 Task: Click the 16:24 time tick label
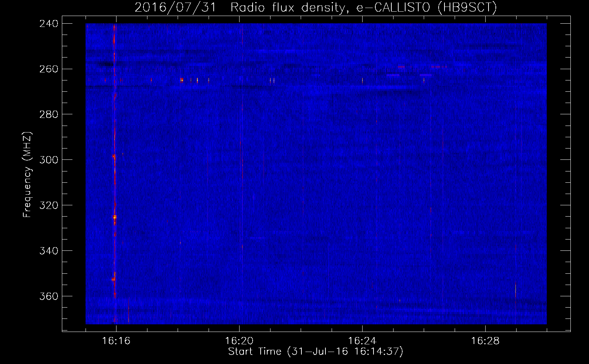[x=362, y=341]
